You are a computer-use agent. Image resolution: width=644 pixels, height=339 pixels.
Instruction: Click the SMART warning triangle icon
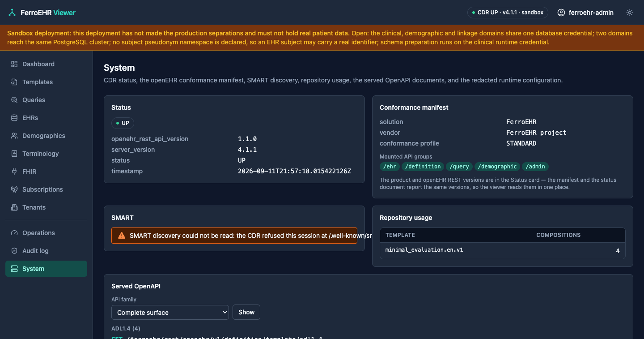122,236
